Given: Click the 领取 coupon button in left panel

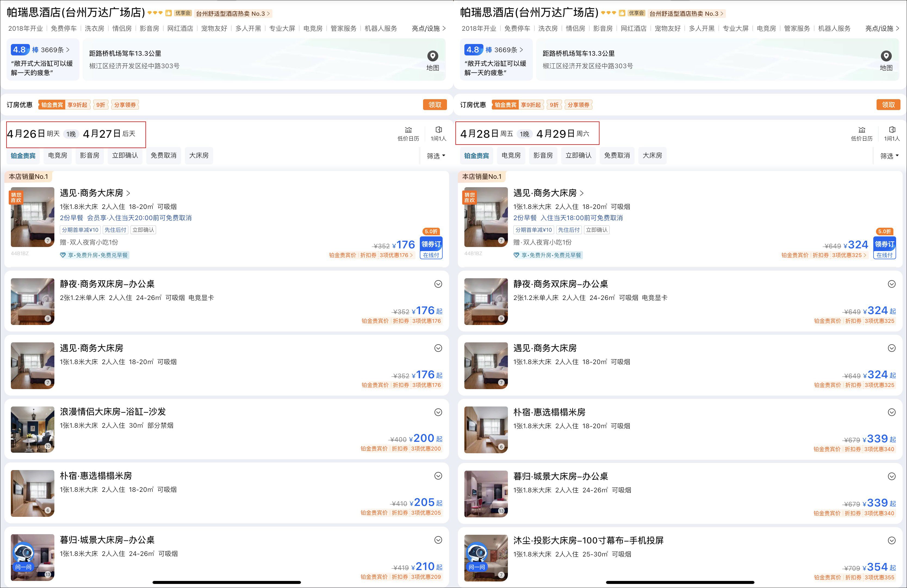Looking at the screenshot, I should pyautogui.click(x=435, y=105).
